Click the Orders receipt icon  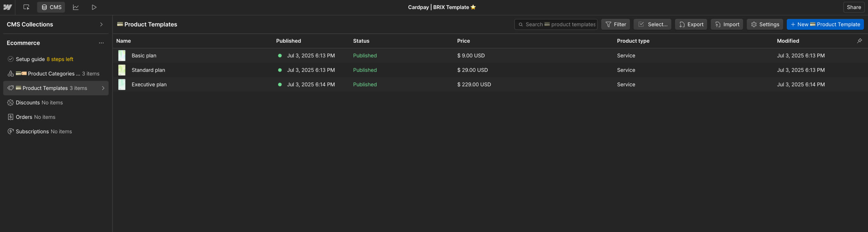[11, 117]
